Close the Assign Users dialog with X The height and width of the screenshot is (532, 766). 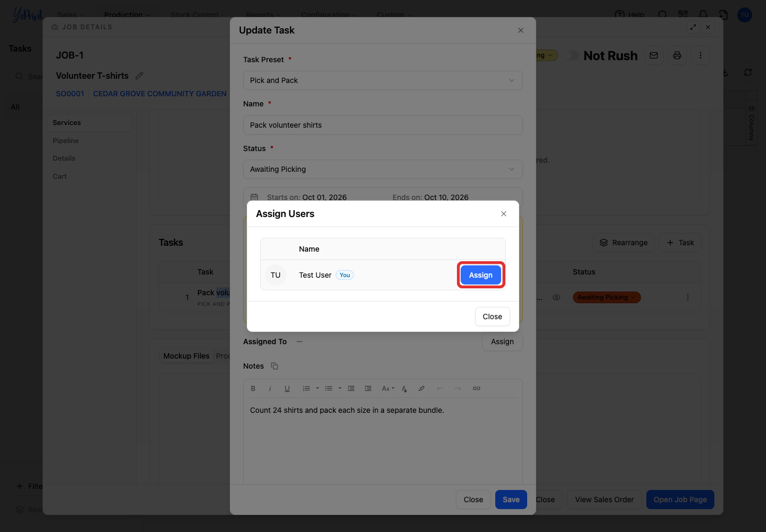(504, 214)
